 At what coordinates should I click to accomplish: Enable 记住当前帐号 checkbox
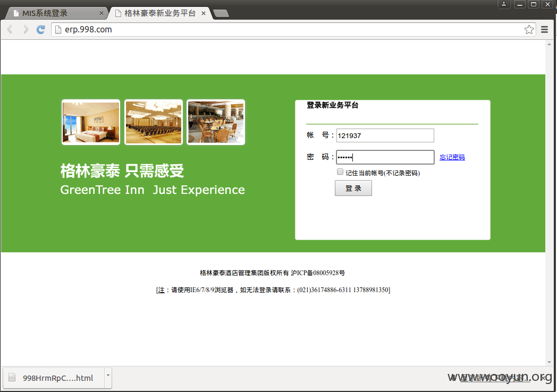point(340,172)
